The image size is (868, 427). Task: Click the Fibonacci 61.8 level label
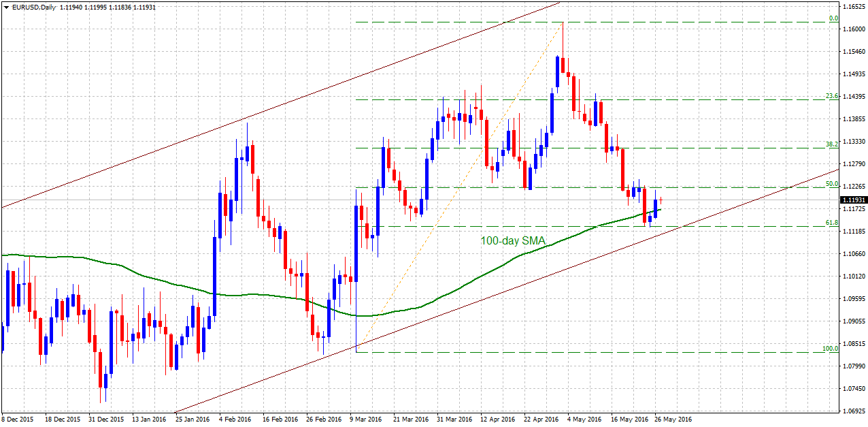point(831,223)
